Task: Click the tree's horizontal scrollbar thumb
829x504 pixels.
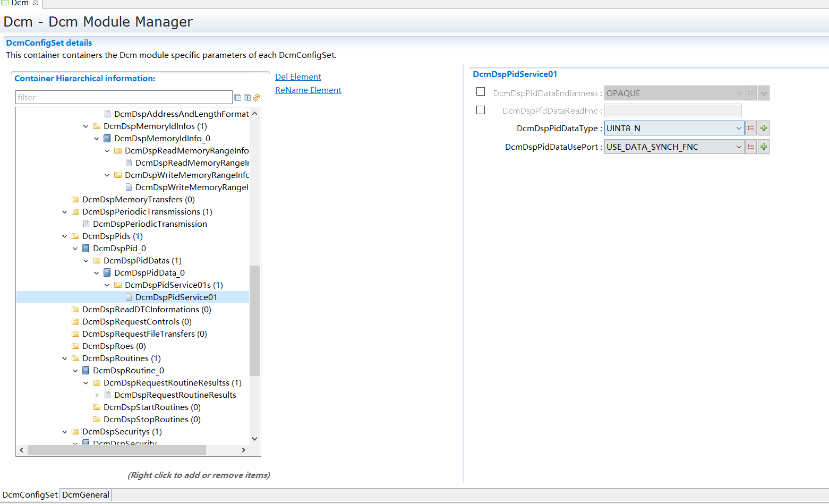Action: point(116,450)
